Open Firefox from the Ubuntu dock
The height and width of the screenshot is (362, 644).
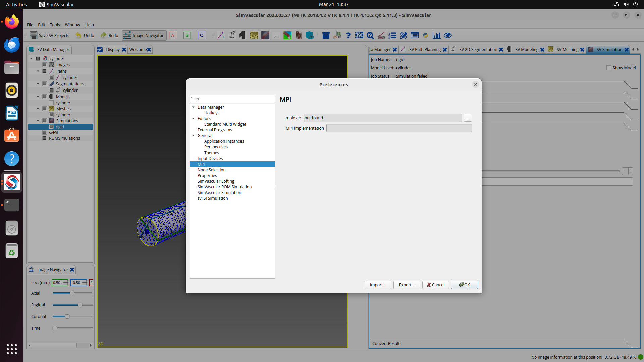pyautogui.click(x=12, y=22)
